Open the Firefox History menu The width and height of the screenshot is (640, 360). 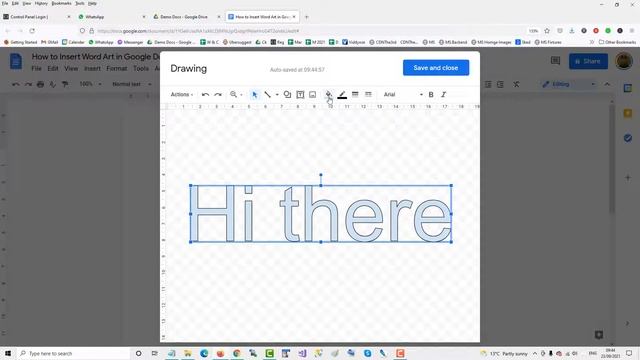coord(41,3)
